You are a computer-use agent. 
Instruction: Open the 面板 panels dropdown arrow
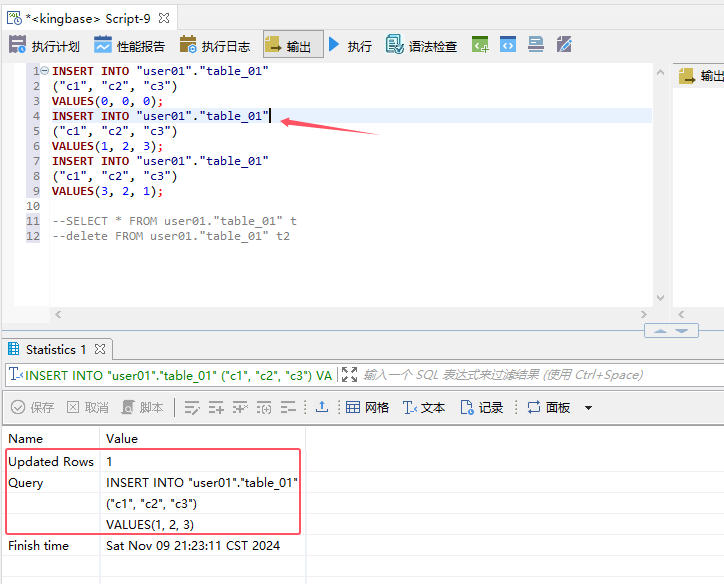588,408
